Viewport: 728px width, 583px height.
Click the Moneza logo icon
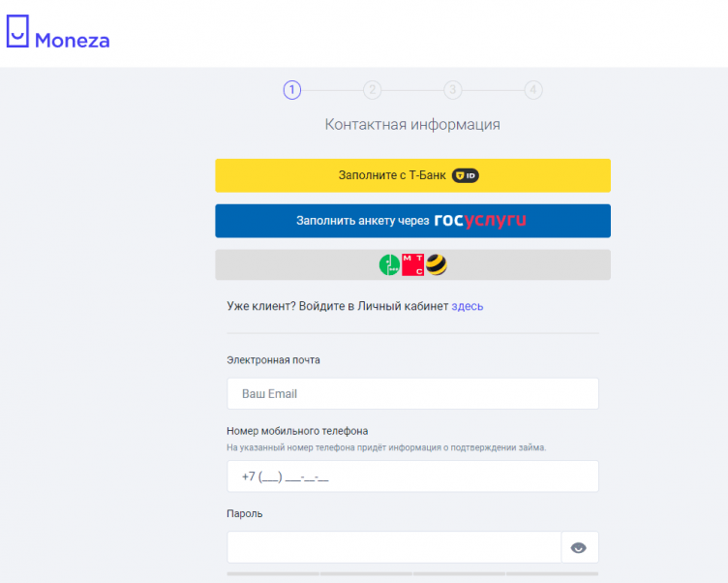point(17,31)
